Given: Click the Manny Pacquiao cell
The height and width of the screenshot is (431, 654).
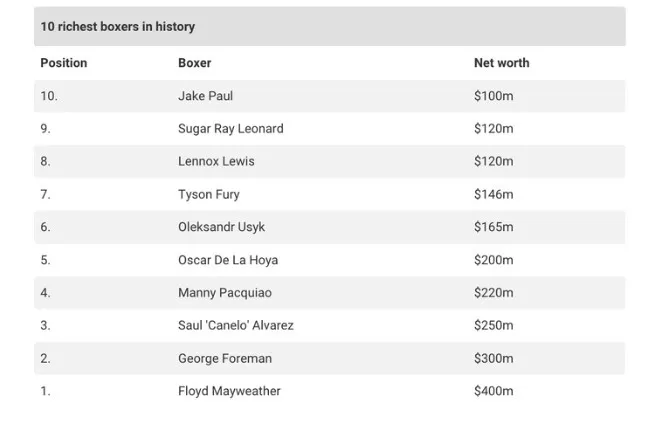Looking at the screenshot, I should [225, 293].
